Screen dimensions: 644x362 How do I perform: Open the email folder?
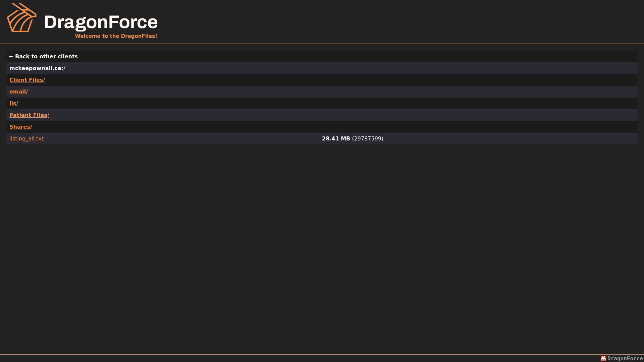coord(18,92)
